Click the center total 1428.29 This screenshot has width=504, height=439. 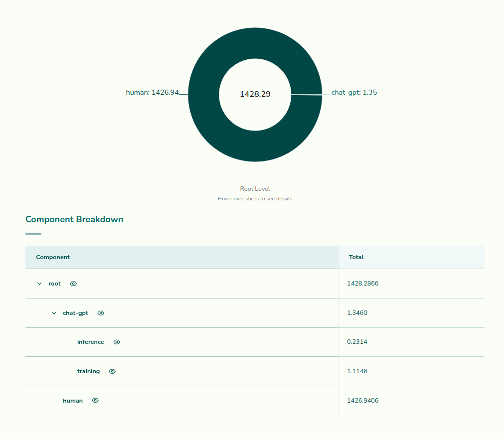click(255, 94)
